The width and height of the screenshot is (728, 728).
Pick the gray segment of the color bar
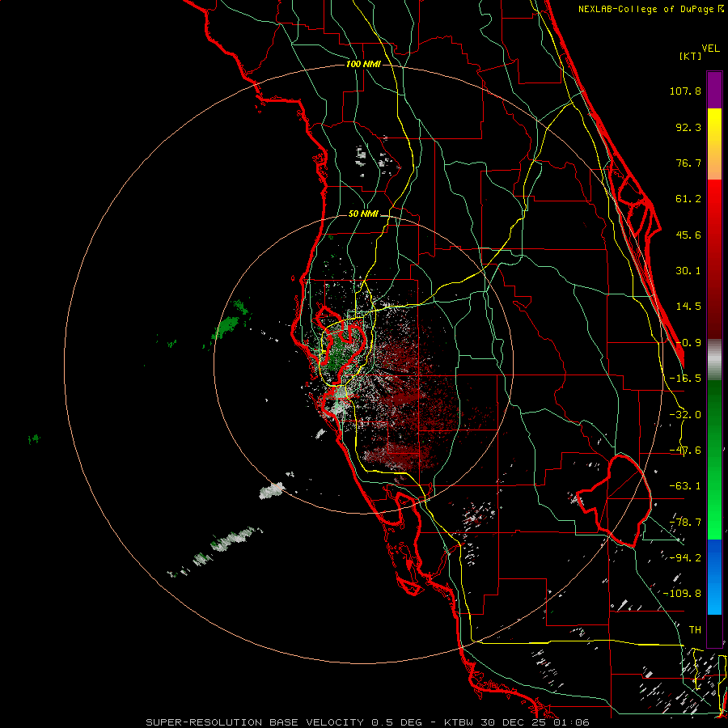pyautogui.click(x=714, y=359)
